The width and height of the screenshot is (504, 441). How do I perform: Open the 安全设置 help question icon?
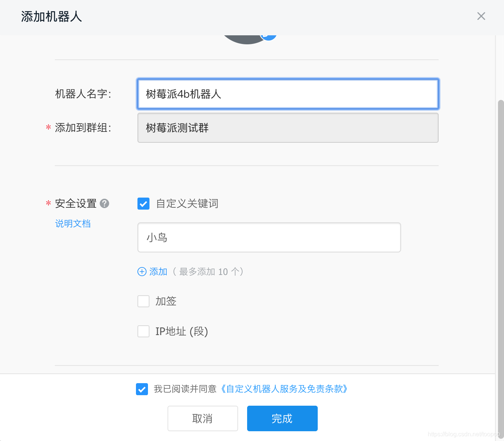[x=104, y=204]
